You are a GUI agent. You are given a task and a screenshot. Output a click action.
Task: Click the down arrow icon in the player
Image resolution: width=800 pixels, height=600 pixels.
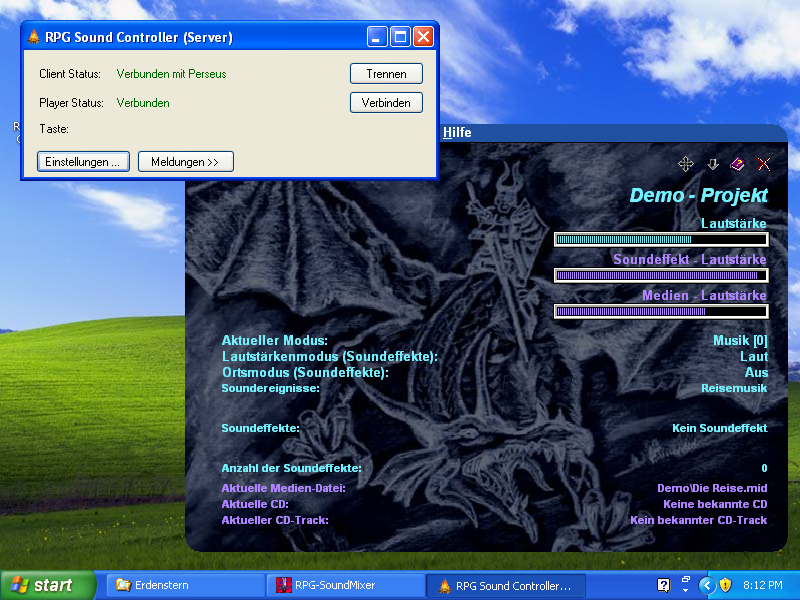(713, 164)
